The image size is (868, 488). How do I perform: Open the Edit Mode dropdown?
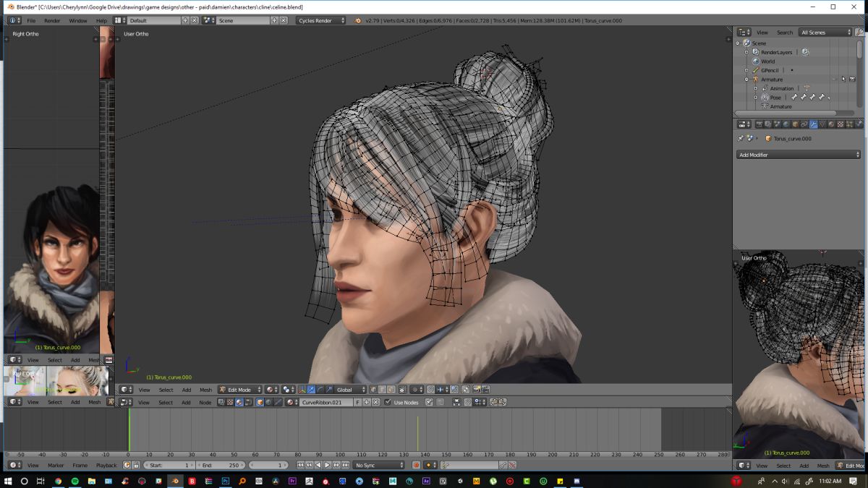pyautogui.click(x=239, y=390)
